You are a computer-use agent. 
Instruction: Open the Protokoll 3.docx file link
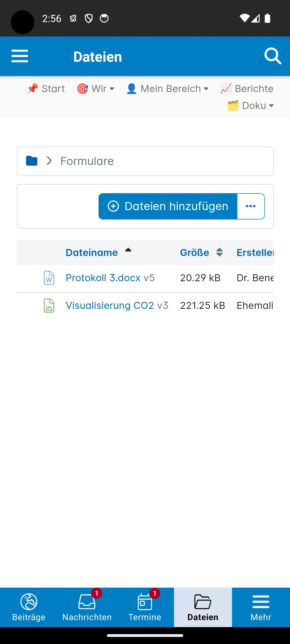[x=103, y=278]
